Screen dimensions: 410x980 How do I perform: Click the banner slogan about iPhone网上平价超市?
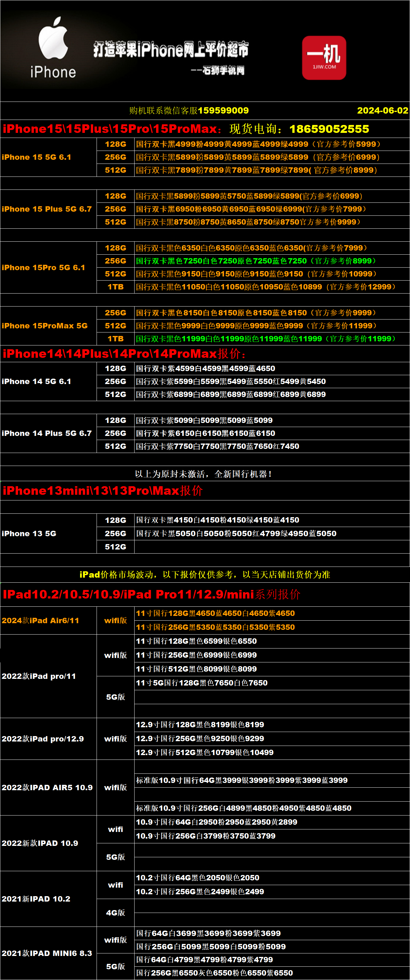click(171, 49)
